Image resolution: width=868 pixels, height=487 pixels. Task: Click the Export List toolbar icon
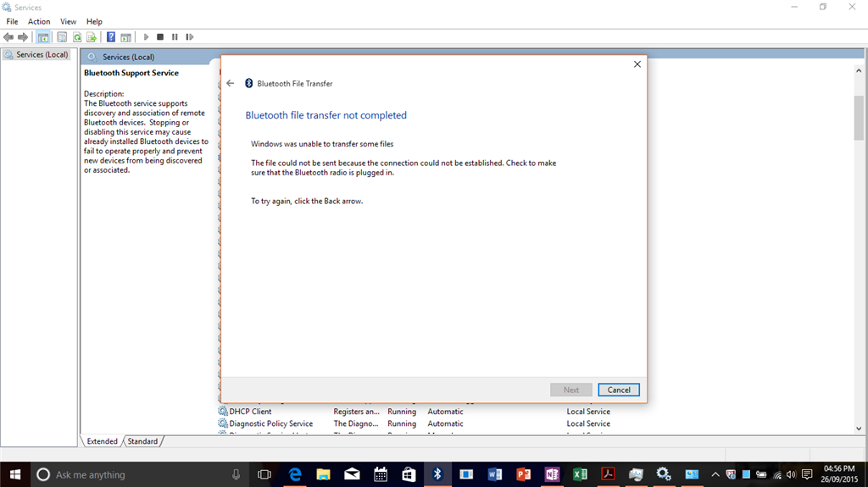point(92,37)
